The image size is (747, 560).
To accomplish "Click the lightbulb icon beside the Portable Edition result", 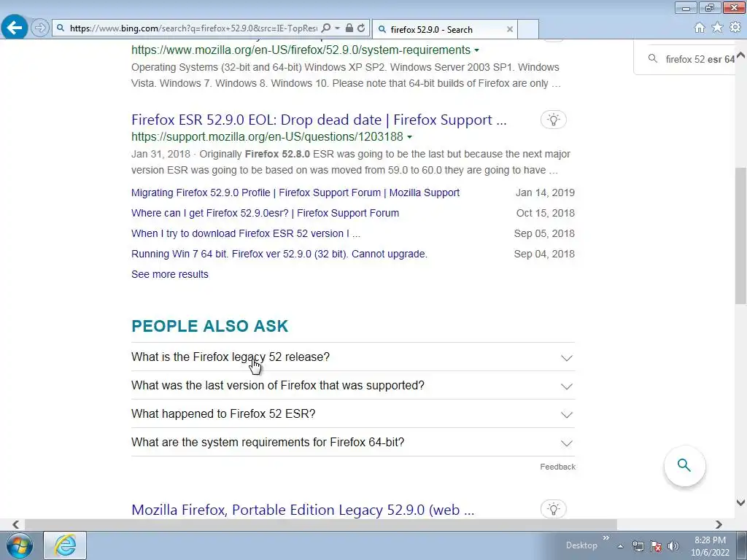I will click(554, 509).
